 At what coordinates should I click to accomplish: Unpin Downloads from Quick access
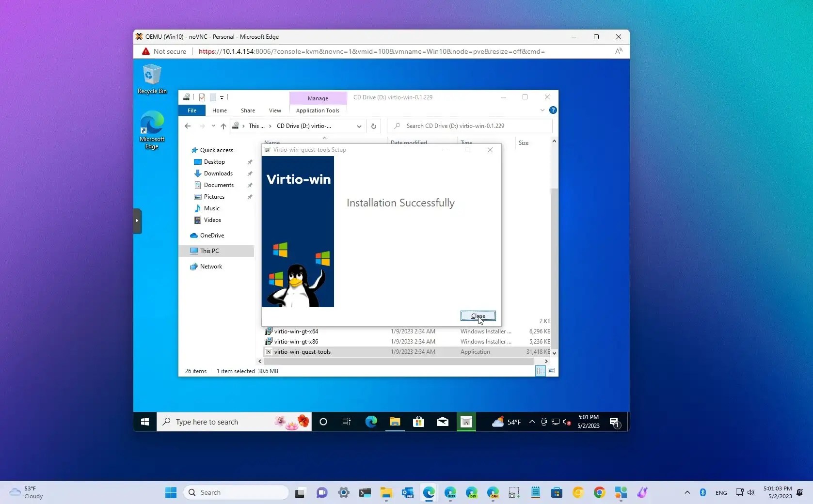[249, 173]
